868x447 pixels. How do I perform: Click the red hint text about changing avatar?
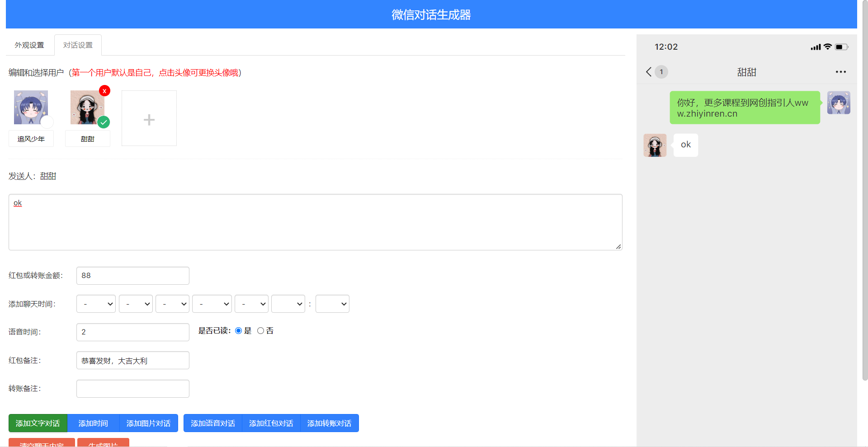click(155, 73)
